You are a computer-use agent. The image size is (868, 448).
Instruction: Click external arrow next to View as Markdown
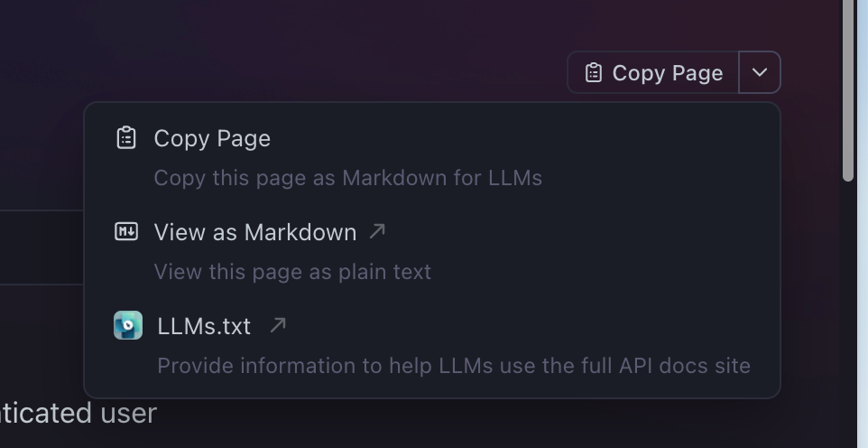click(x=377, y=231)
